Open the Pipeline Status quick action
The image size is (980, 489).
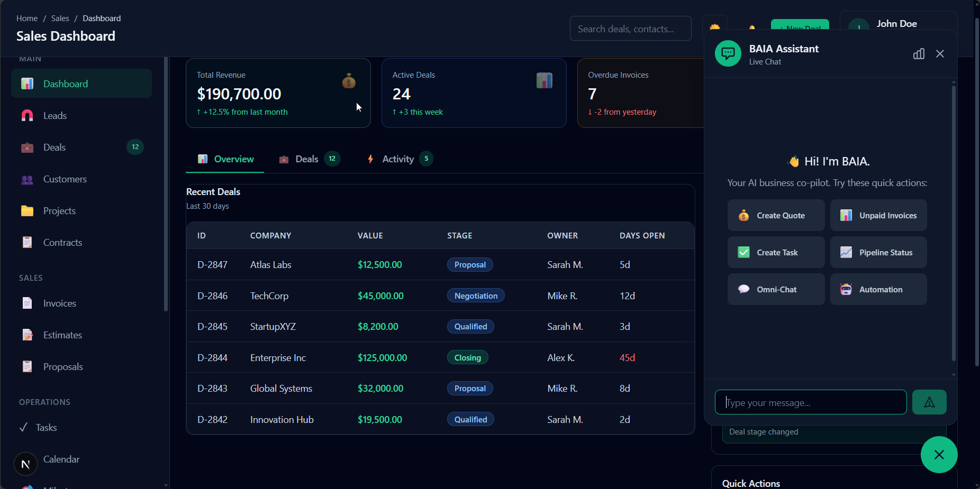click(878, 252)
